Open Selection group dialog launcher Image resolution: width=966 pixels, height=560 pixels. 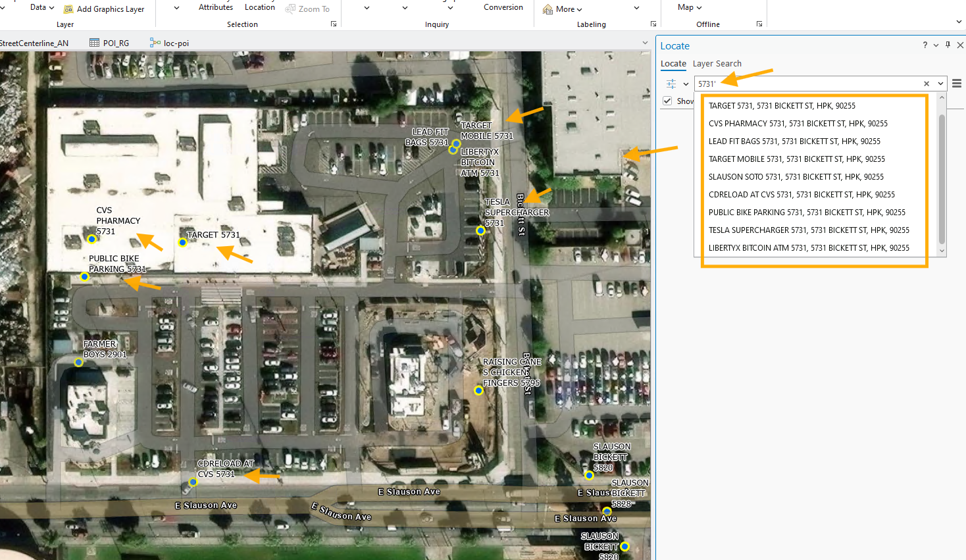334,24
